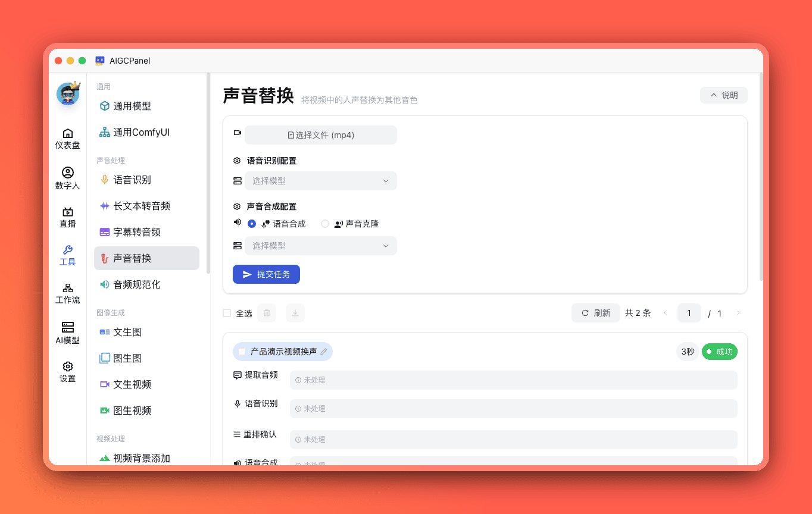This screenshot has width=812, height=514.
Task: Click the 声音替换 page heading
Action: (258, 95)
